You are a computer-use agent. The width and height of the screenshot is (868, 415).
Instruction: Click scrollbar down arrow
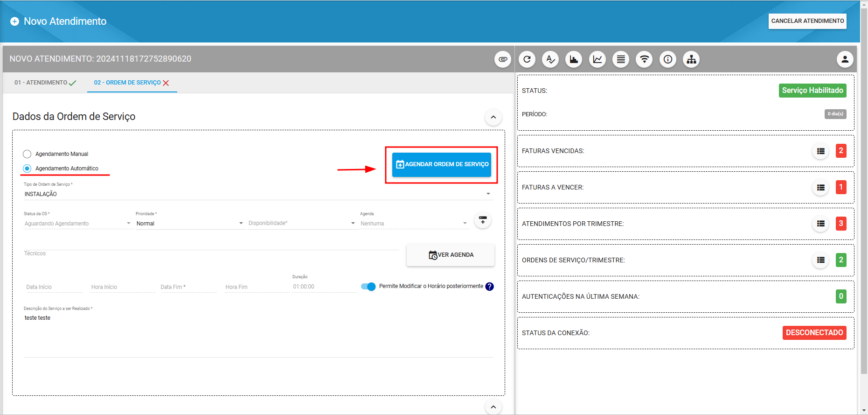pos(864,411)
